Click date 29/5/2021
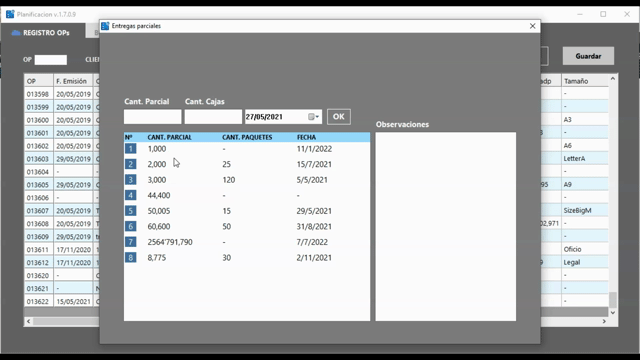 pyautogui.click(x=314, y=211)
